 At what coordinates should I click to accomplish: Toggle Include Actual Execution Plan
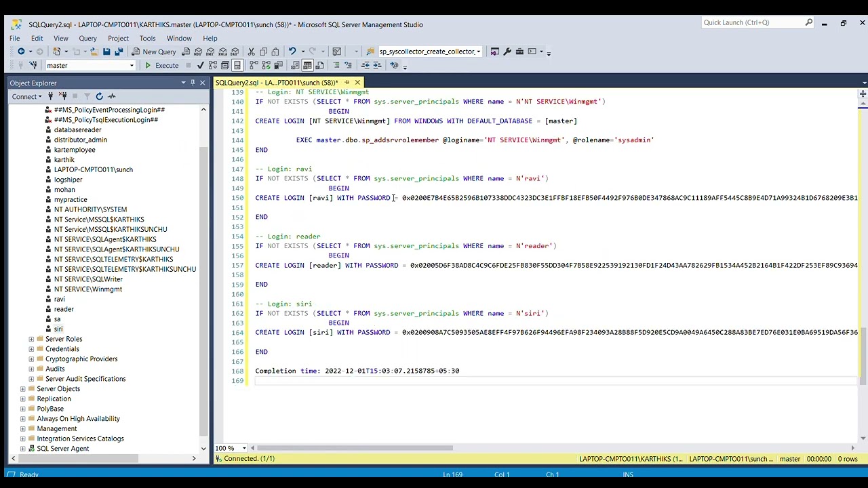(x=254, y=66)
